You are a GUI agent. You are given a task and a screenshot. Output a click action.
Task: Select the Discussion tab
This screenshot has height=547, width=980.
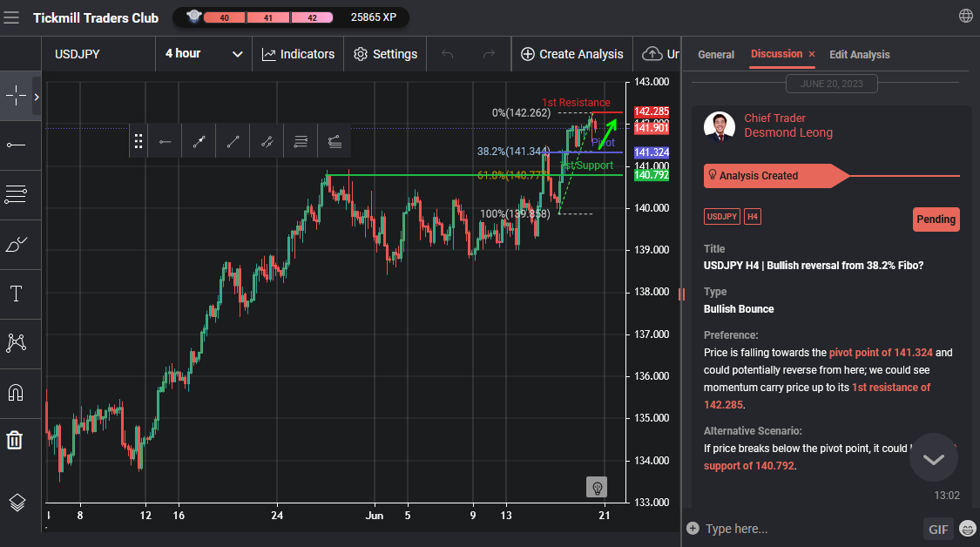click(x=776, y=54)
